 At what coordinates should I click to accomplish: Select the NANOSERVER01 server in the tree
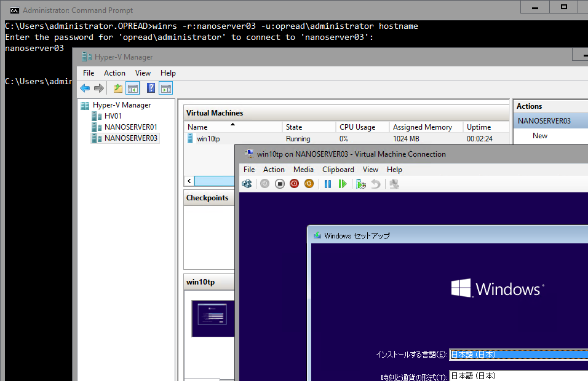click(130, 127)
